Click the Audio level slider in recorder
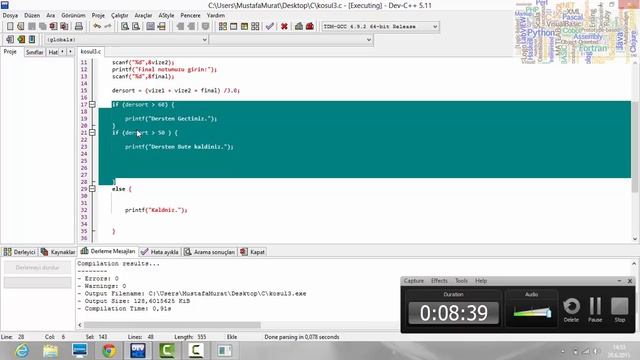The image size is (640, 360). point(532,313)
